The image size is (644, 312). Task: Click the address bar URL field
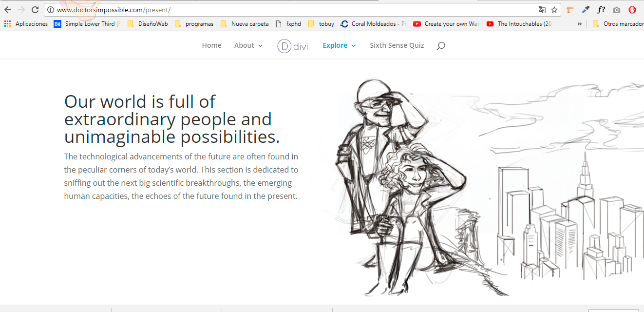tap(292, 10)
